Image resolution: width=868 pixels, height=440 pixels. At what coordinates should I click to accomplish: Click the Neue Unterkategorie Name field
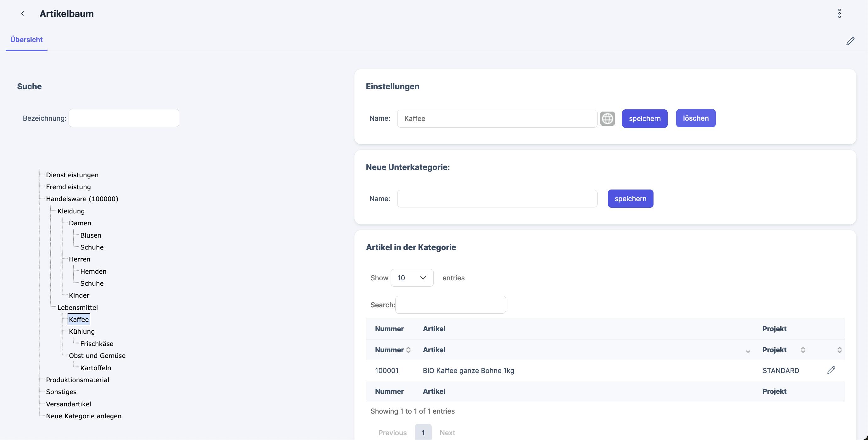(x=497, y=199)
